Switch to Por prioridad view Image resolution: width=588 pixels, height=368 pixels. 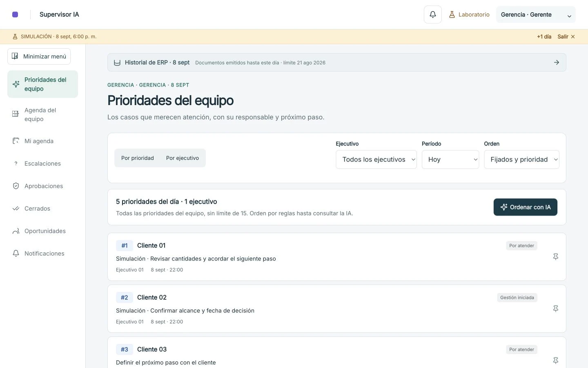click(138, 158)
